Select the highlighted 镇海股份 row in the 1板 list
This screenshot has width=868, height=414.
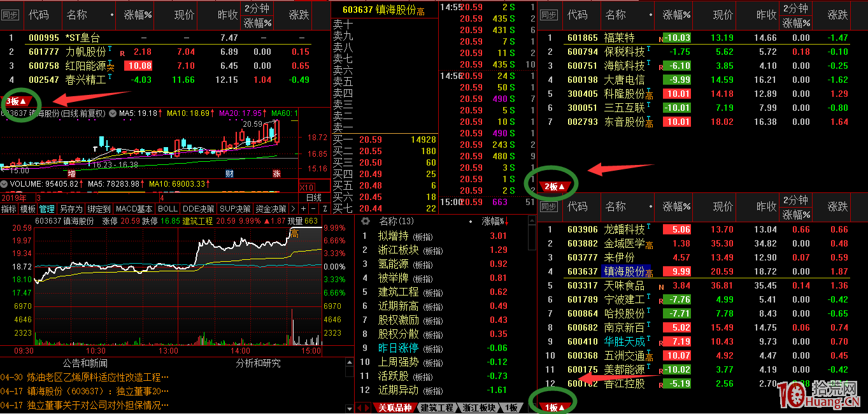click(703, 271)
